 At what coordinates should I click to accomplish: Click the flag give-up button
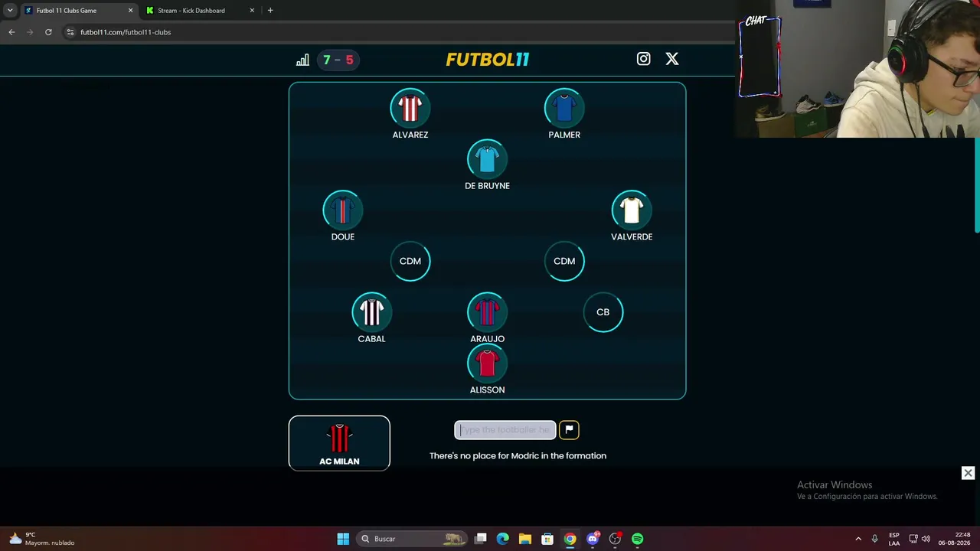point(569,430)
